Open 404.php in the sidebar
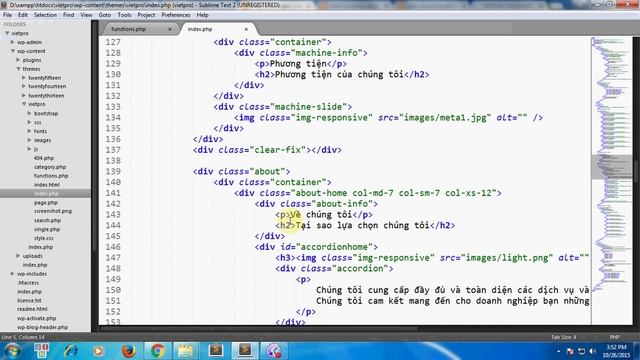The height and width of the screenshot is (360, 640). point(44,158)
